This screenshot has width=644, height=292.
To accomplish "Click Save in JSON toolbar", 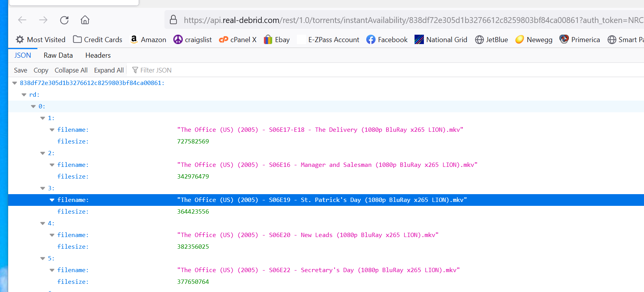I will (x=21, y=70).
